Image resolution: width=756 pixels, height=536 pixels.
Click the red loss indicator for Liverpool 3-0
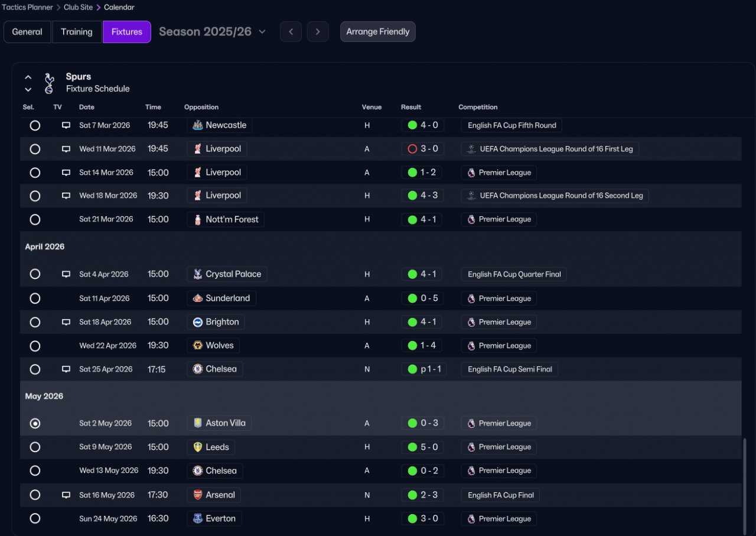(x=412, y=149)
